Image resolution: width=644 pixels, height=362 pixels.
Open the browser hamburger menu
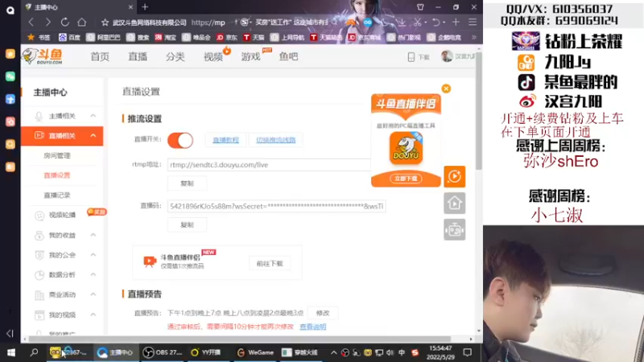point(473,23)
